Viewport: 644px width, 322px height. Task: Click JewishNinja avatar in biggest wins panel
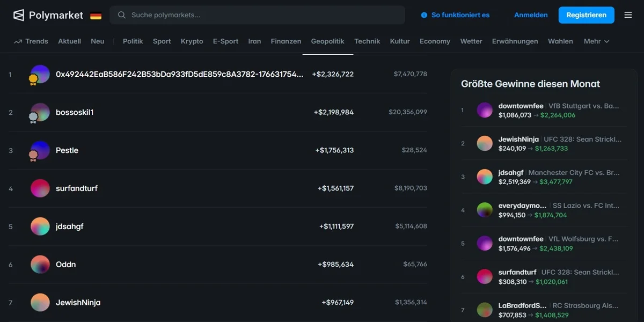pos(485,143)
